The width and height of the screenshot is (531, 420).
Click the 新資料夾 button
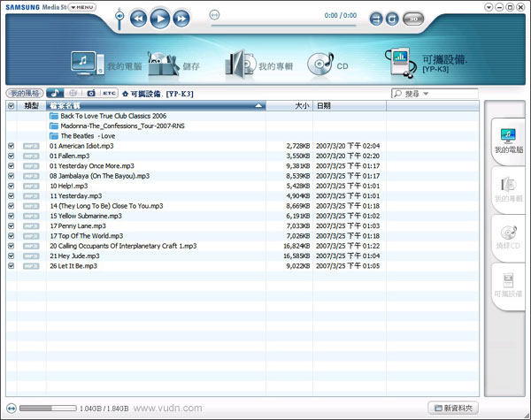(x=453, y=409)
